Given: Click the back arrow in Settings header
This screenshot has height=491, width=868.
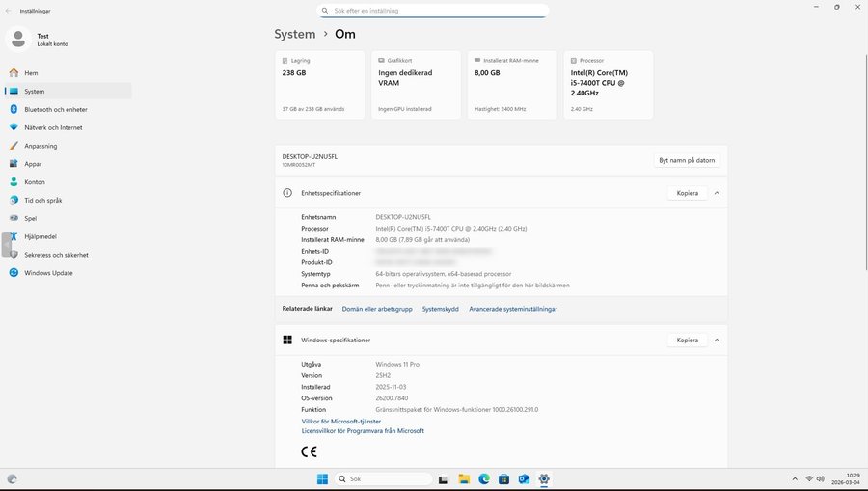Looking at the screenshot, I should coord(8,10).
